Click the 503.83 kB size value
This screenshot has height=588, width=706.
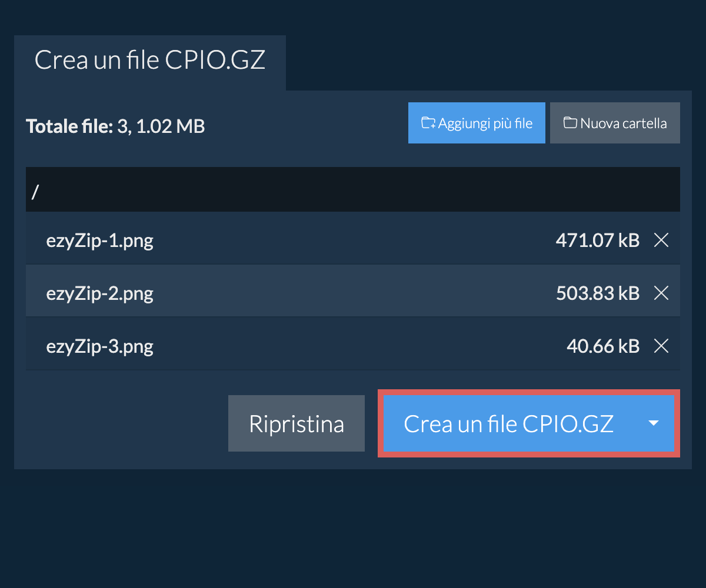[597, 293]
